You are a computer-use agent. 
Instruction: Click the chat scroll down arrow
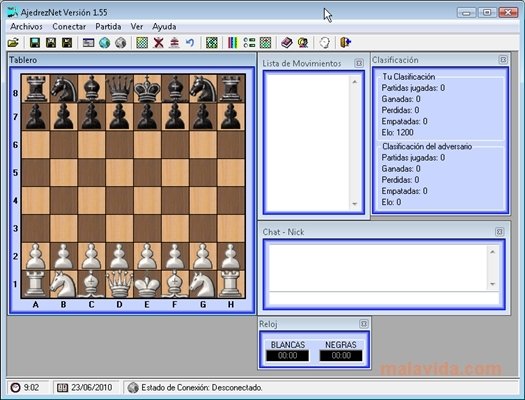tap(492, 284)
